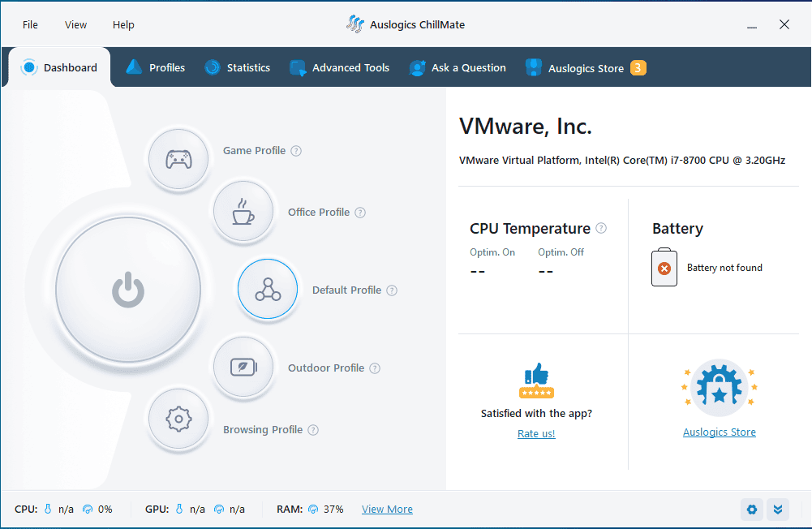Open the View menu
The image size is (812, 529).
click(x=75, y=25)
